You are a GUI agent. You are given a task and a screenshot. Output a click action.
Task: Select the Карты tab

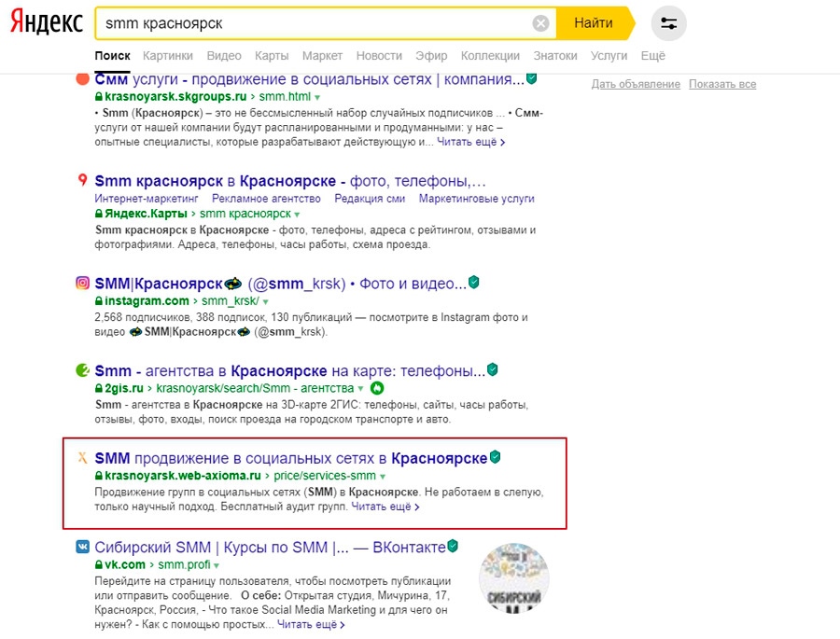272,56
